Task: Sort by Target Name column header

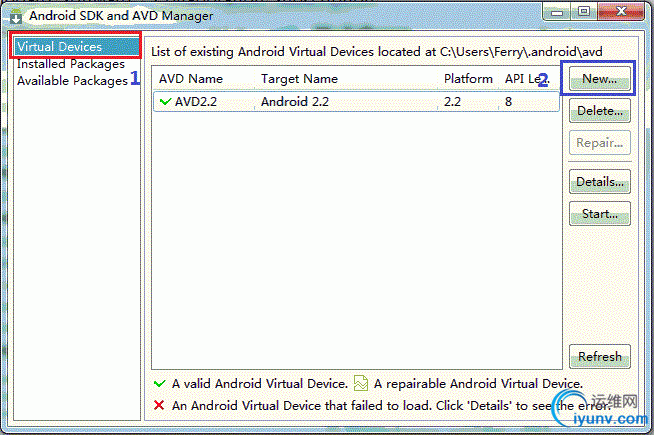Action: coord(299,79)
